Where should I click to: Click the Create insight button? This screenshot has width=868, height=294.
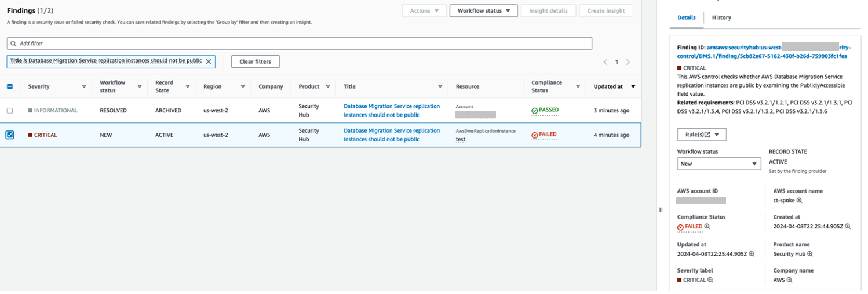pyautogui.click(x=606, y=10)
